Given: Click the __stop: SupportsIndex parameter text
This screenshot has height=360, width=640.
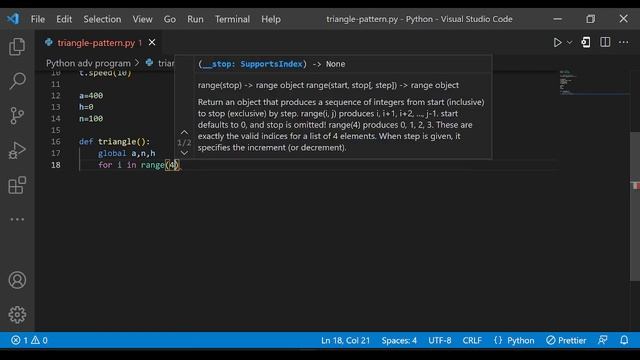Looking at the screenshot, I should pyautogui.click(x=252, y=64).
